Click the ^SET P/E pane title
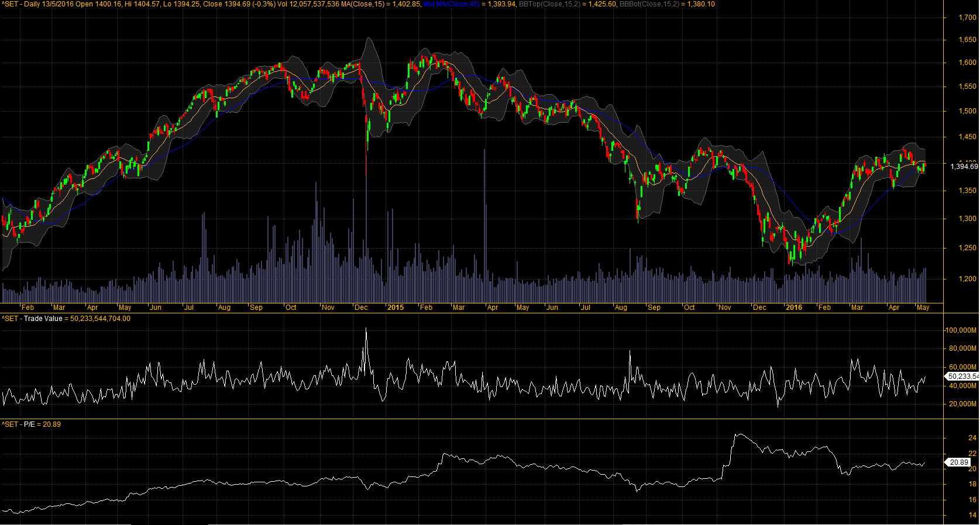This screenshot has width=980, height=525. pos(22,424)
